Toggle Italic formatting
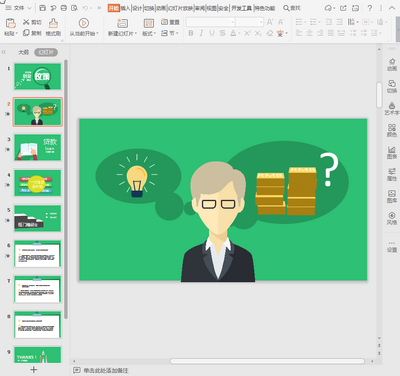Screen dimensions: 400x376 click(x=201, y=33)
